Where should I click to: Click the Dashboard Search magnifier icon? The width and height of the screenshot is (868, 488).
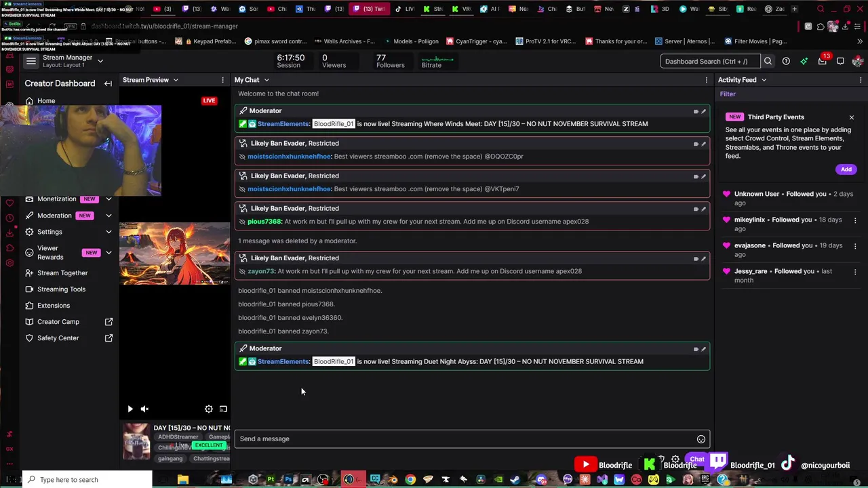pyautogui.click(x=768, y=61)
